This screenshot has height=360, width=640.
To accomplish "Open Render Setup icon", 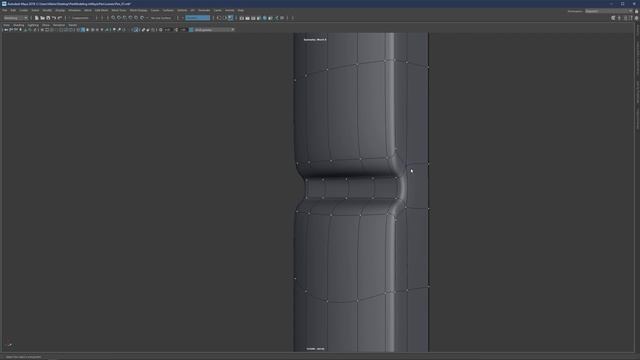I will tap(270, 18).
